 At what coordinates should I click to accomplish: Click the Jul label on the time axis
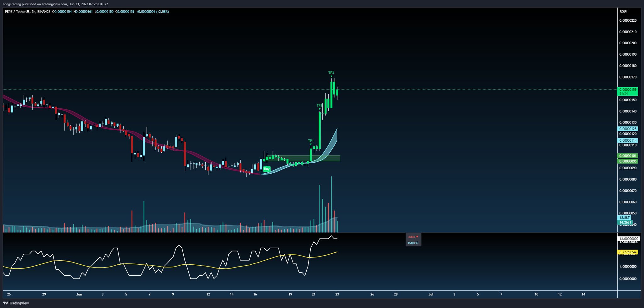tap(431, 294)
